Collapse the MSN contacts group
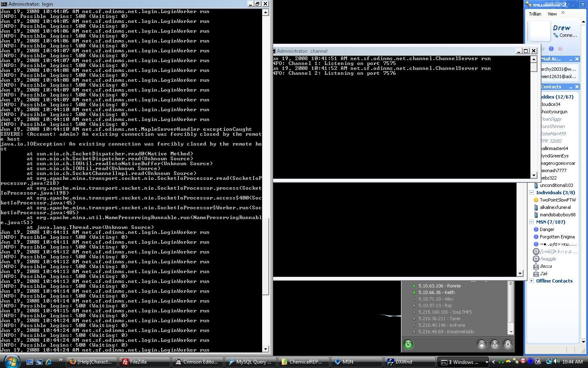The height and width of the screenshot is (368, 588). [x=532, y=222]
